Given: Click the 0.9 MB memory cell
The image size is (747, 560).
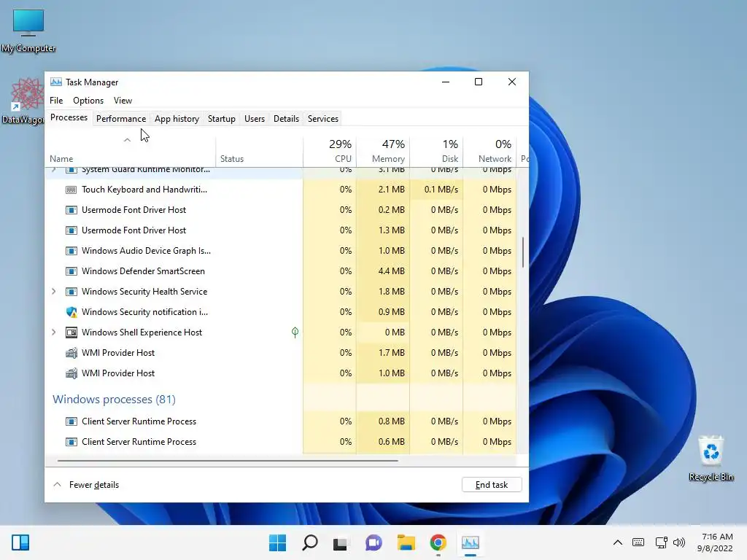Looking at the screenshot, I should pyautogui.click(x=383, y=312).
